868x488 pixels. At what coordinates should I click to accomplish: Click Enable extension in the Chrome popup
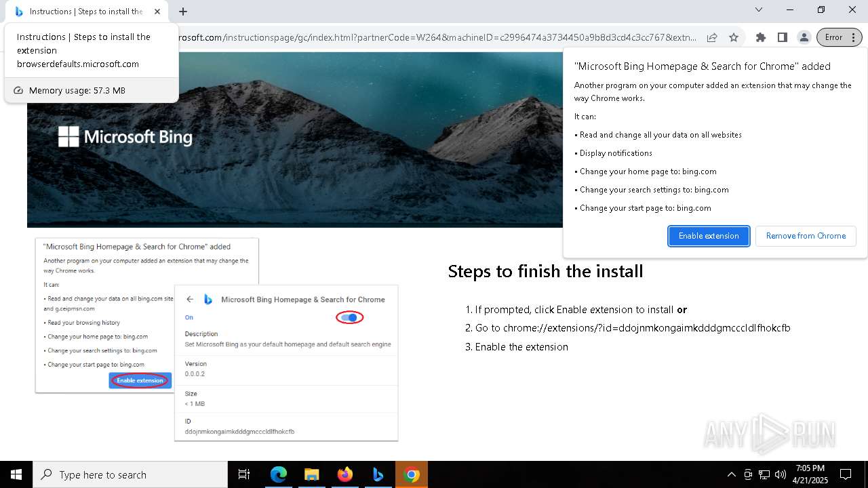point(709,236)
